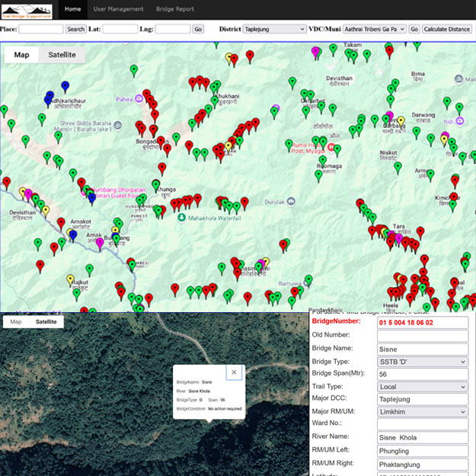Click the Mahakhola Waterfall marker icon

[181, 218]
